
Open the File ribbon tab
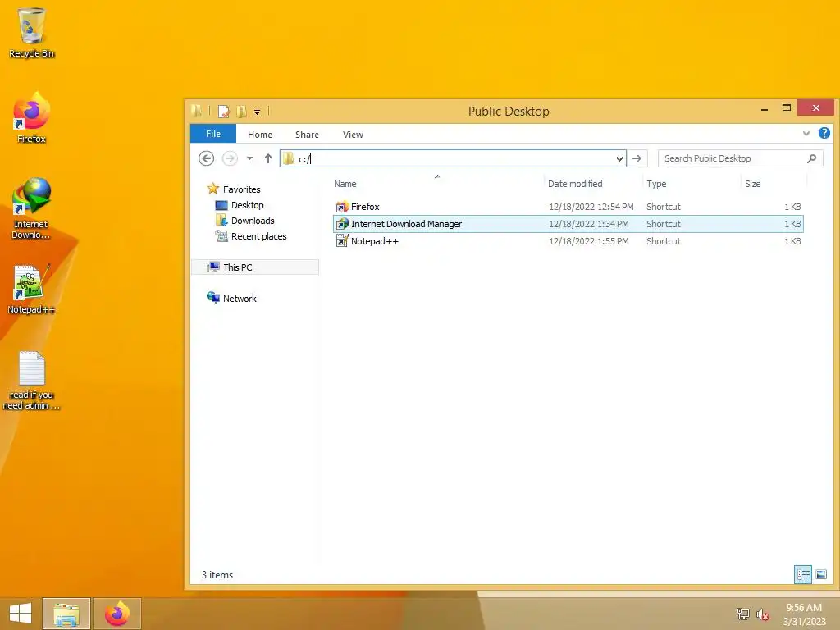tap(213, 134)
